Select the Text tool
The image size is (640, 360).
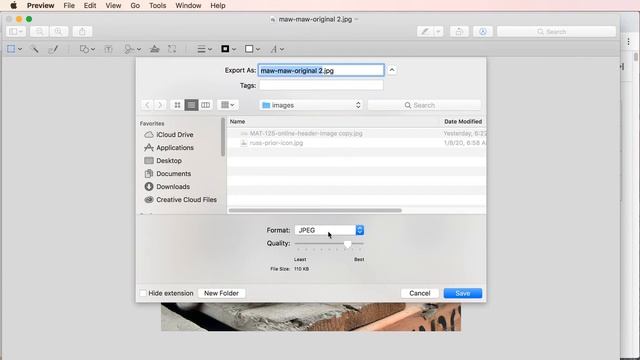pyautogui.click(x=108, y=49)
